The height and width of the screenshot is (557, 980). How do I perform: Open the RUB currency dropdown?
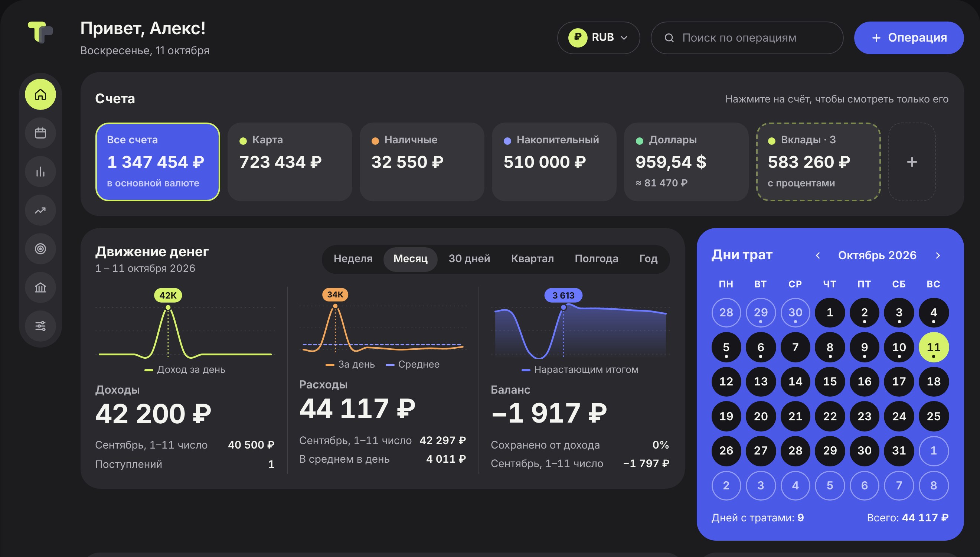click(598, 38)
